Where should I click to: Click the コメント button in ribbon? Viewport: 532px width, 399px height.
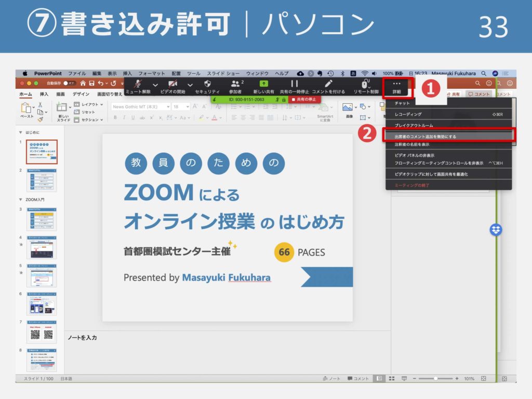click(x=479, y=94)
